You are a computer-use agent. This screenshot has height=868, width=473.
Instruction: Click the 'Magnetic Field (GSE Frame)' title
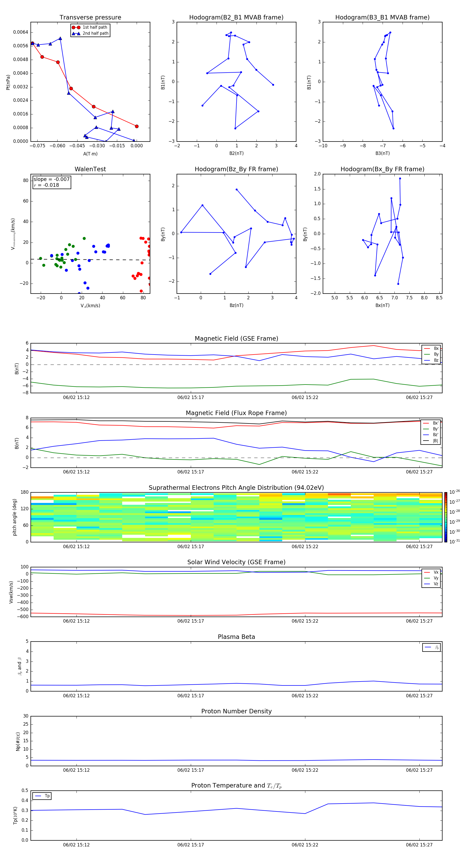(x=236, y=339)
